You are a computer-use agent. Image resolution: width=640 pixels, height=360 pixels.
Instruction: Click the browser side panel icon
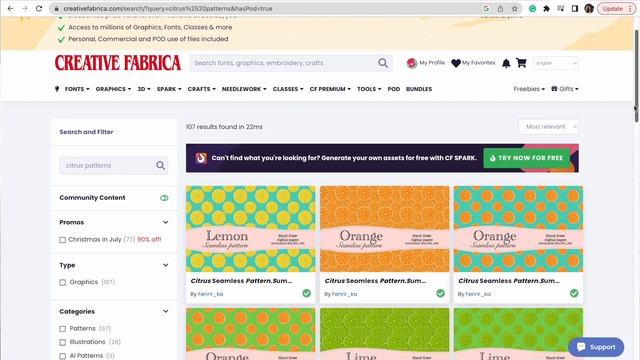(575, 9)
